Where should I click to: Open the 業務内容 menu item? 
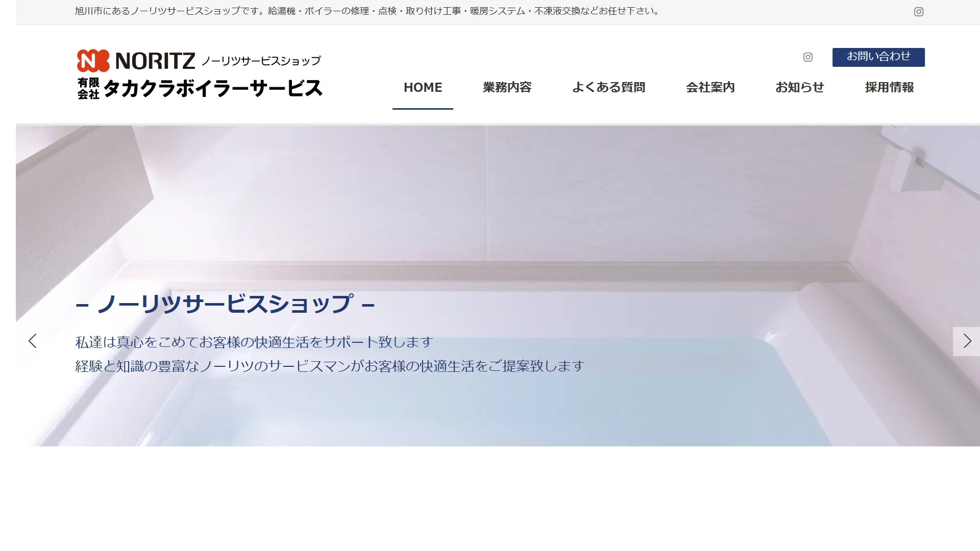507,87
